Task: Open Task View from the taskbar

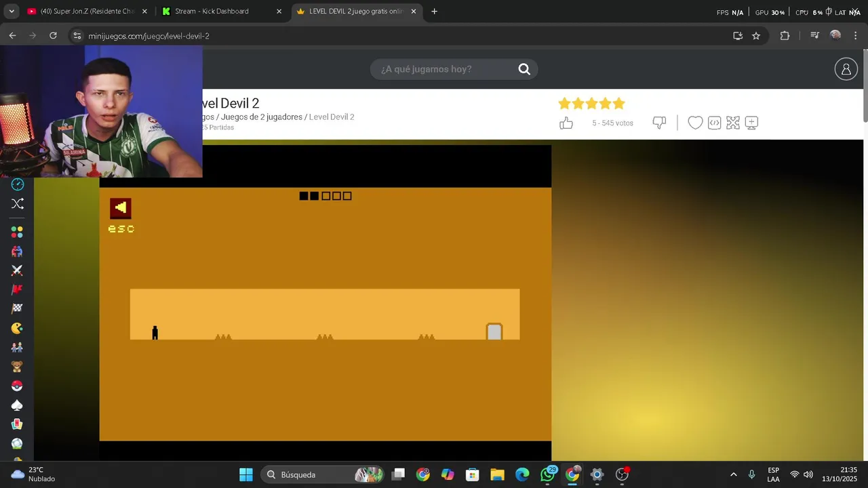Action: (398, 474)
